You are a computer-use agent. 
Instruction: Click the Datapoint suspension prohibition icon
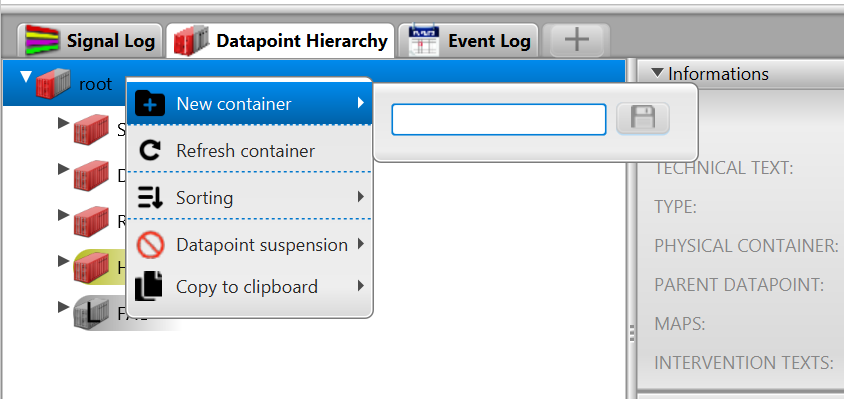coord(150,245)
